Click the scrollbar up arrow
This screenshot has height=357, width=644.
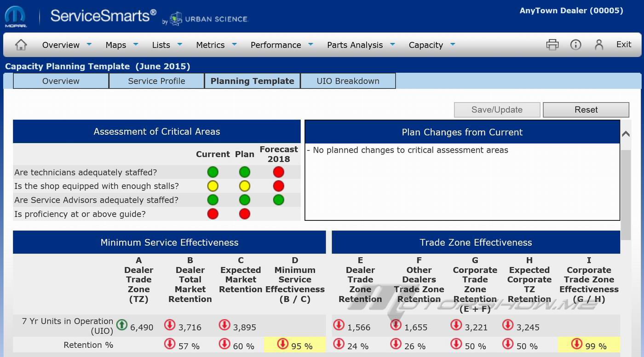[x=626, y=134]
